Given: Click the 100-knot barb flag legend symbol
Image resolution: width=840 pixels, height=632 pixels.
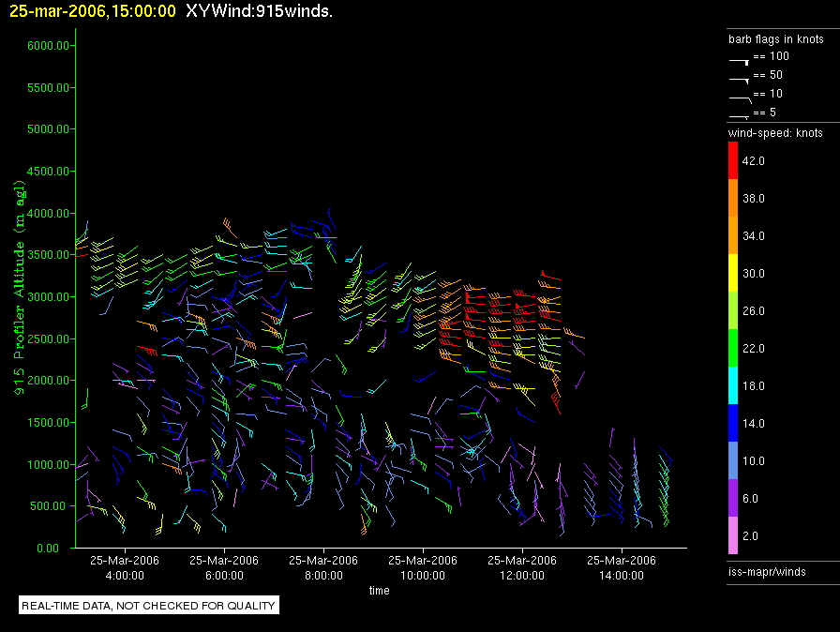Looking at the screenshot, I should click(740, 59).
